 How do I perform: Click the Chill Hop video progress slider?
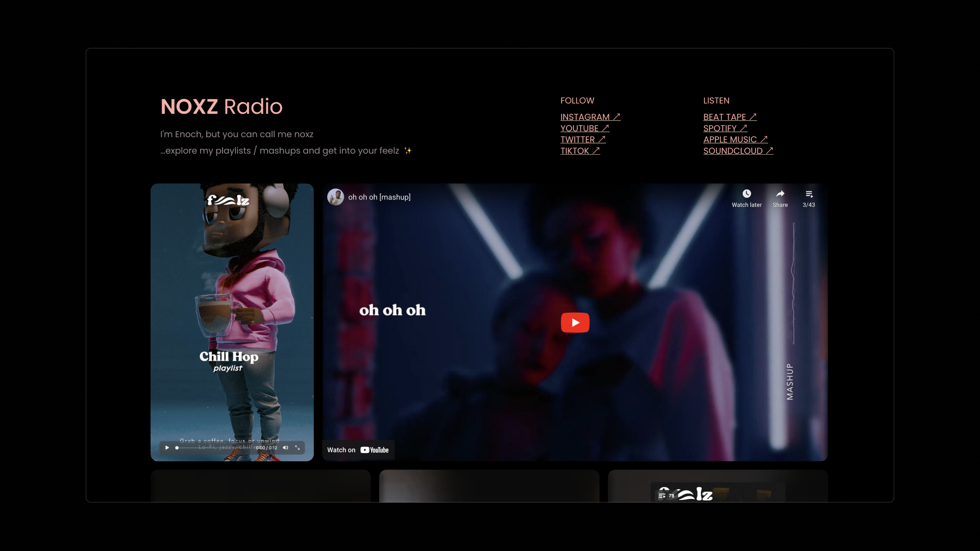pyautogui.click(x=214, y=448)
